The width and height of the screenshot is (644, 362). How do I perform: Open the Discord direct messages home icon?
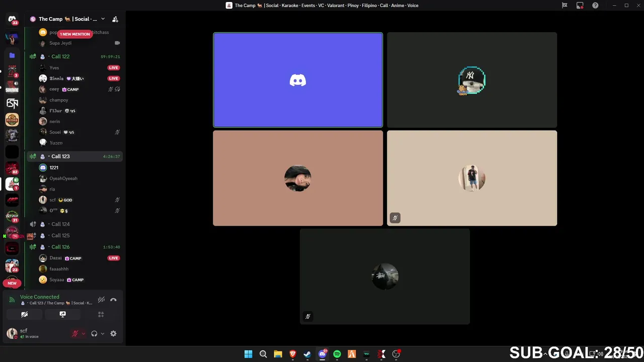tap(12, 19)
